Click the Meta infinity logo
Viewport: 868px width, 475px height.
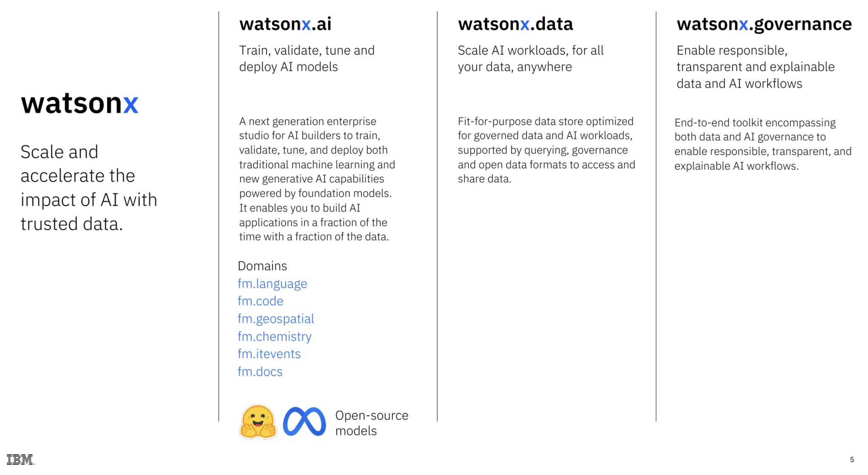click(x=304, y=422)
